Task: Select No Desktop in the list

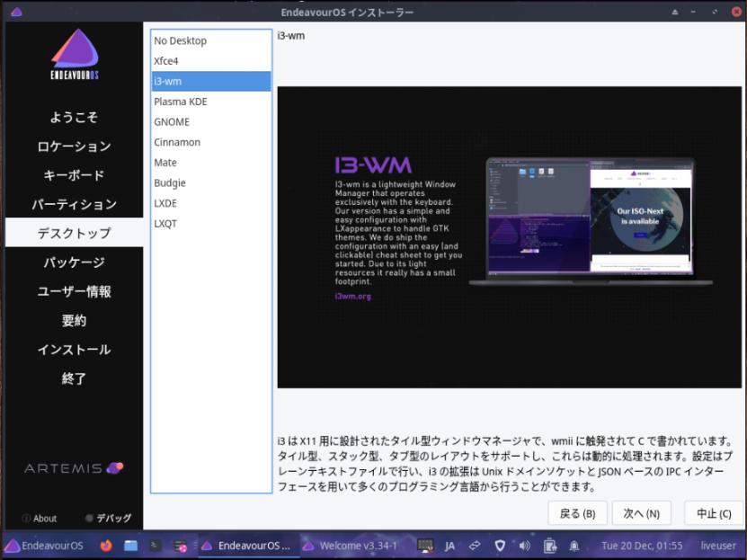Action: [x=211, y=40]
